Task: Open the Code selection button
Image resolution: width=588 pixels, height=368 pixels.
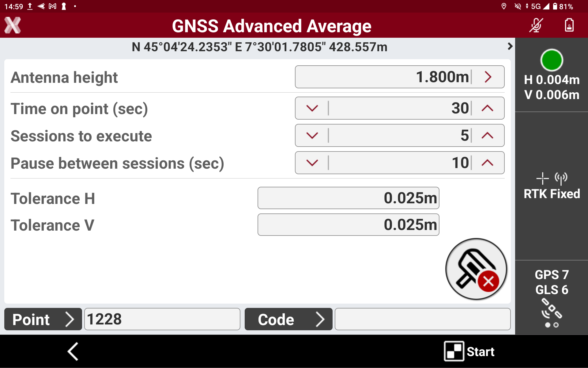Action: (288, 319)
